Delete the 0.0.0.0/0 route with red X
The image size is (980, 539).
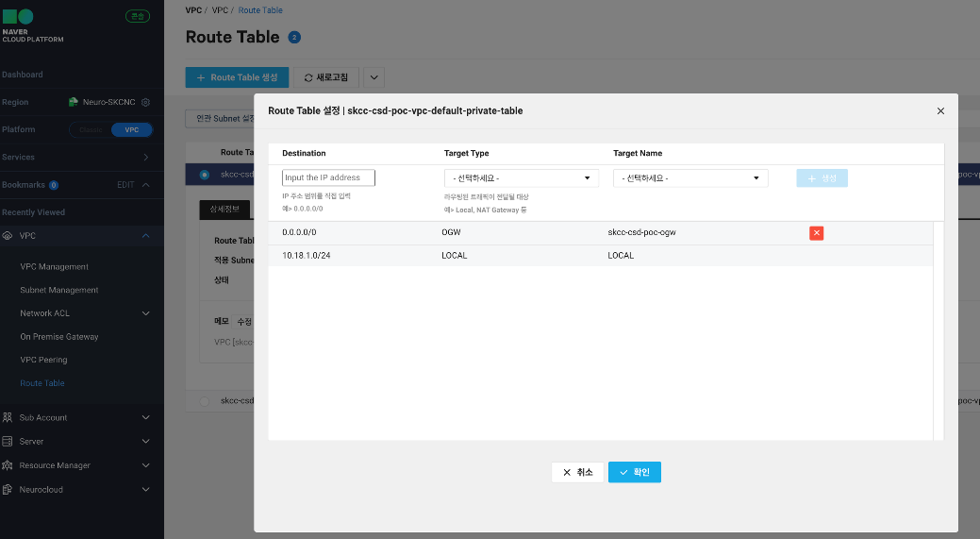(x=816, y=232)
